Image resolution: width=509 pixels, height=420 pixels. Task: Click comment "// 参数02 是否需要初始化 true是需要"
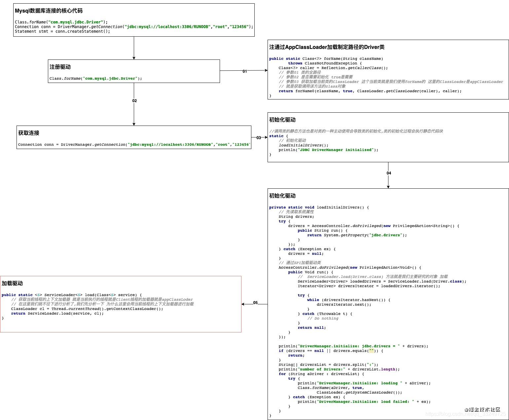point(315,77)
